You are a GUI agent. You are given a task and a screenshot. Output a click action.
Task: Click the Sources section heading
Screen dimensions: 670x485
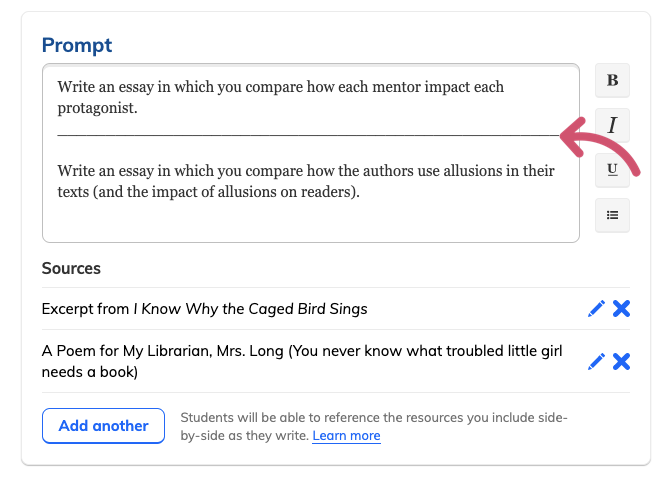point(71,268)
